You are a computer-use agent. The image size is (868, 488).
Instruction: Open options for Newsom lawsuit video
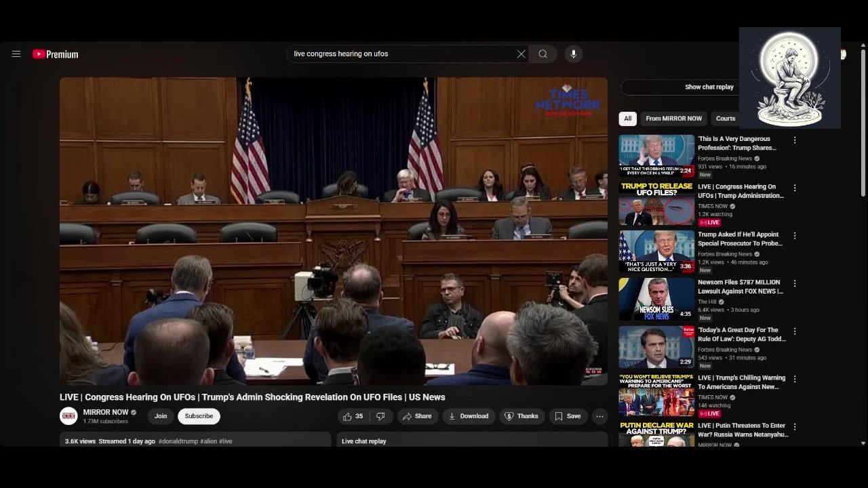tap(795, 283)
